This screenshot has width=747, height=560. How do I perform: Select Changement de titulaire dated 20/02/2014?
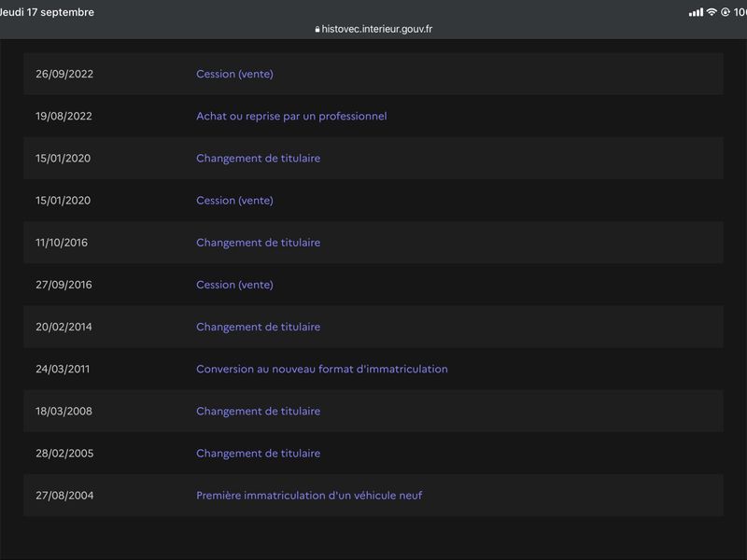coord(259,327)
